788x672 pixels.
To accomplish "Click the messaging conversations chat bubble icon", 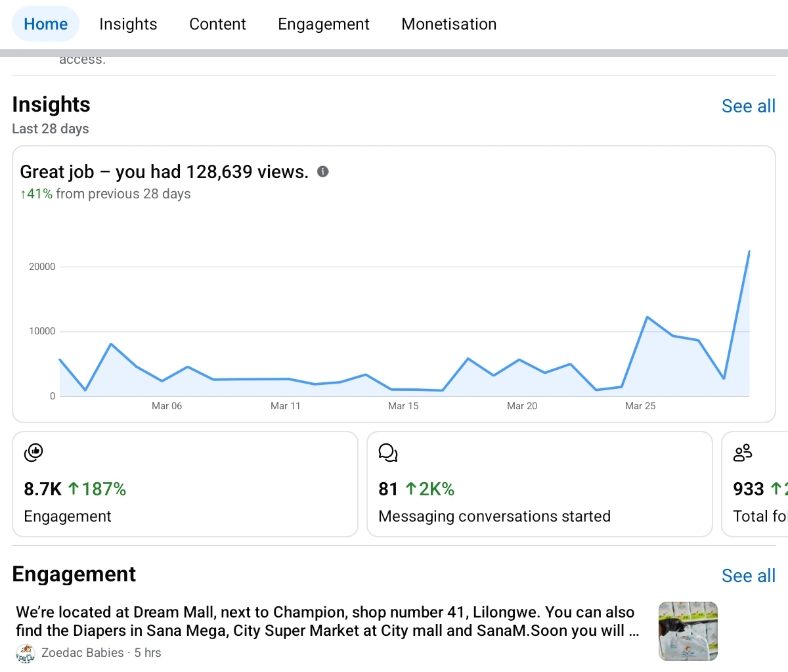I will point(388,453).
